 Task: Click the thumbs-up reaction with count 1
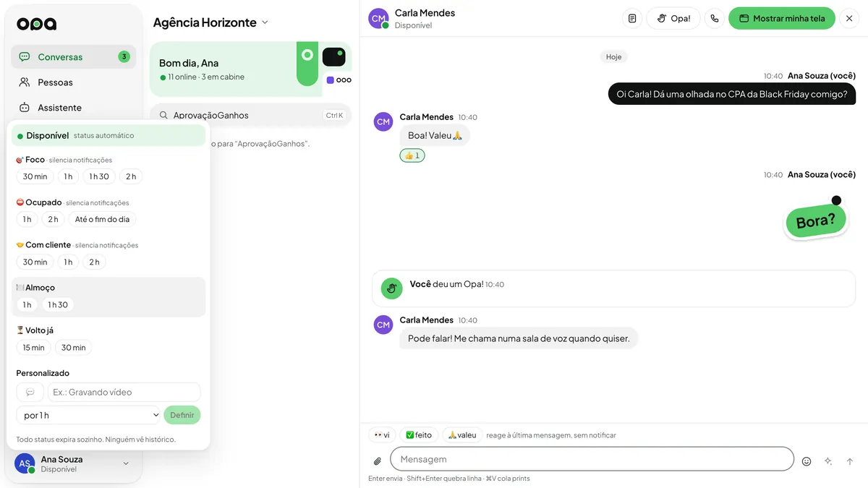tap(412, 155)
